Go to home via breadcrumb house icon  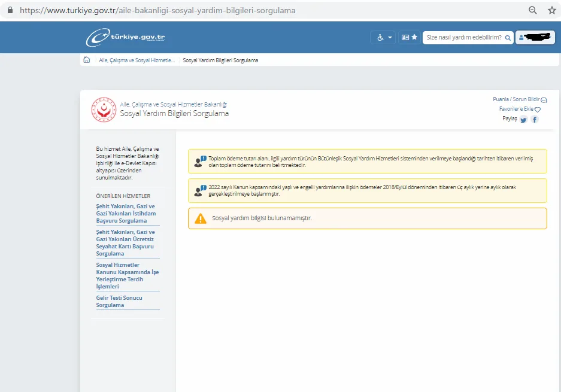(87, 60)
